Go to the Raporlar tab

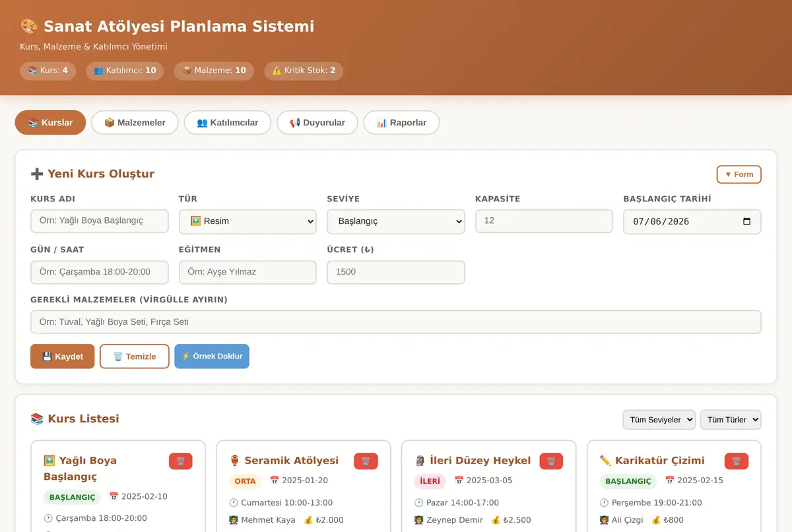[x=401, y=123]
